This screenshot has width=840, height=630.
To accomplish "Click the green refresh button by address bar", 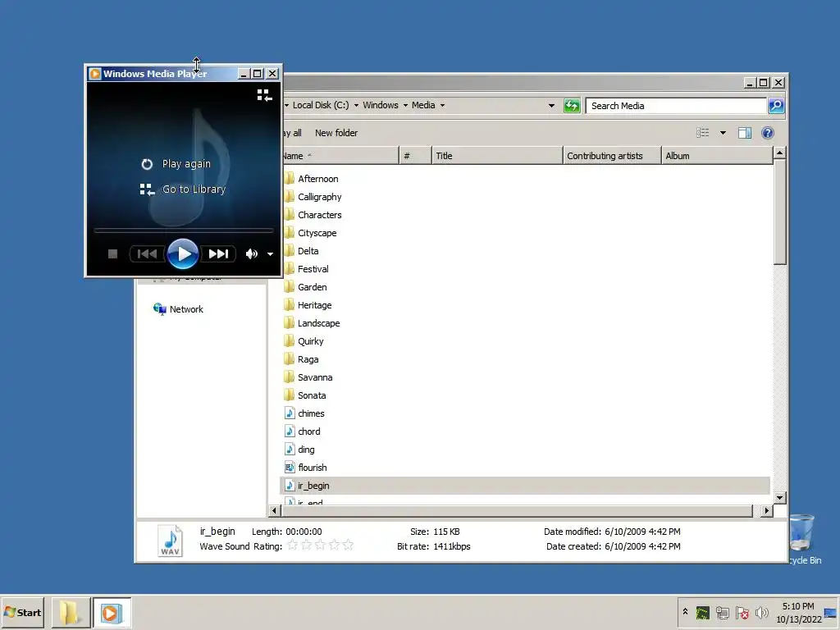I will click(572, 106).
